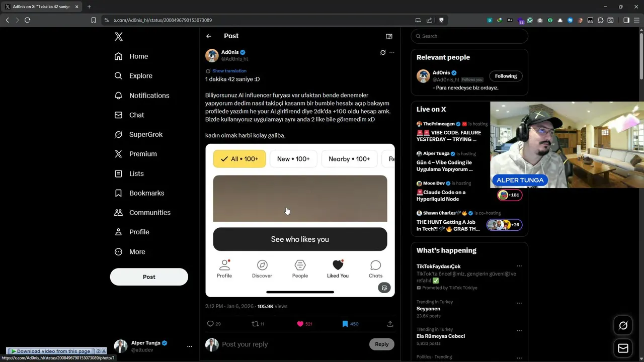Open the attached Bumble screenshot image
The width and height of the screenshot is (644, 362).
(x=300, y=220)
